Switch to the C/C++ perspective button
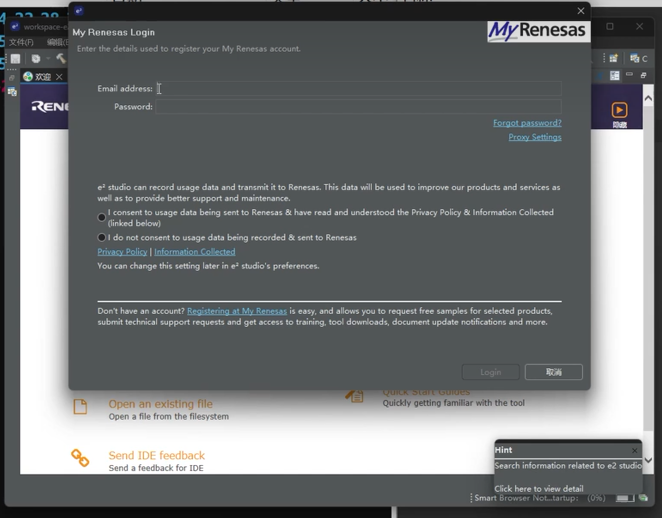Viewport: 662px width, 518px height. [638, 59]
